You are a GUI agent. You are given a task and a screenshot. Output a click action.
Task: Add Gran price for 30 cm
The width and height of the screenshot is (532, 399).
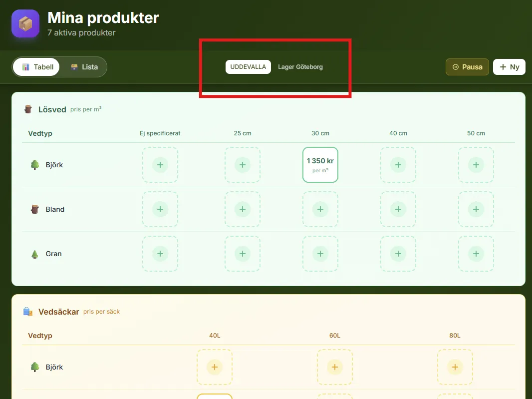pyautogui.click(x=320, y=254)
